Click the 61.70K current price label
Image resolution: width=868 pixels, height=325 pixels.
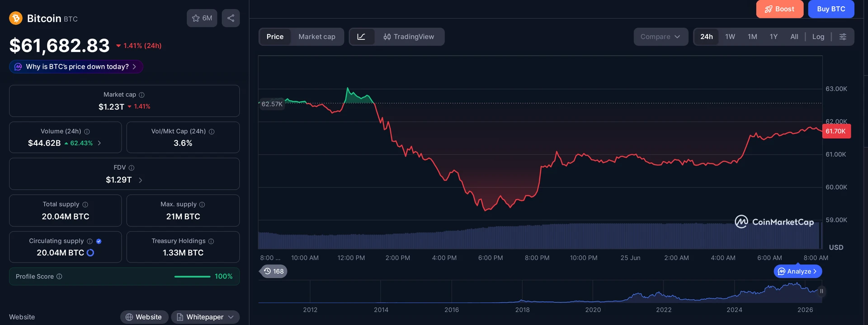tap(836, 131)
